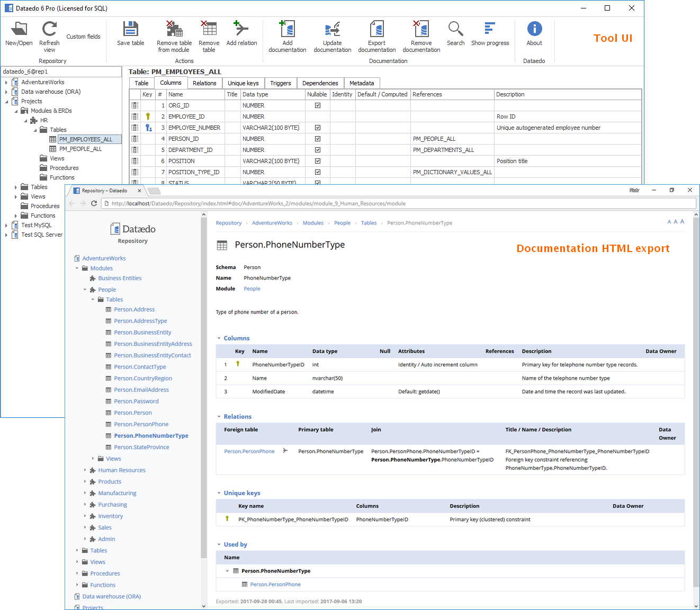Toggle the Nullable checkbox for ORG_ID

pos(318,105)
